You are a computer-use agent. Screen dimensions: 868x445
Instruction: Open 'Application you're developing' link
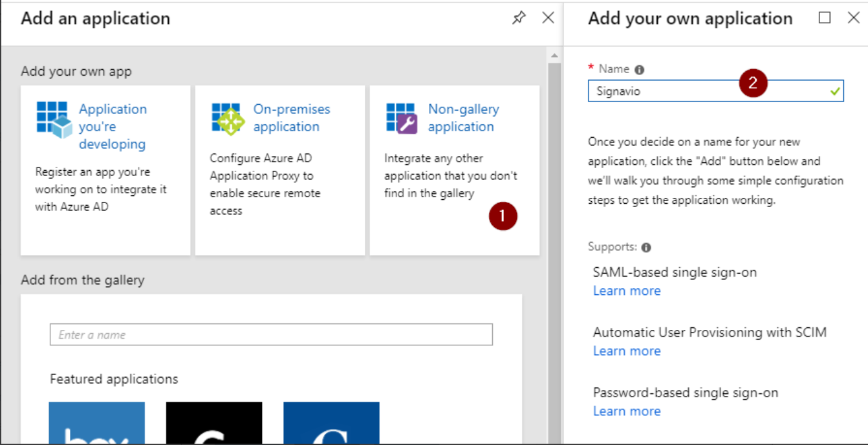(x=113, y=127)
